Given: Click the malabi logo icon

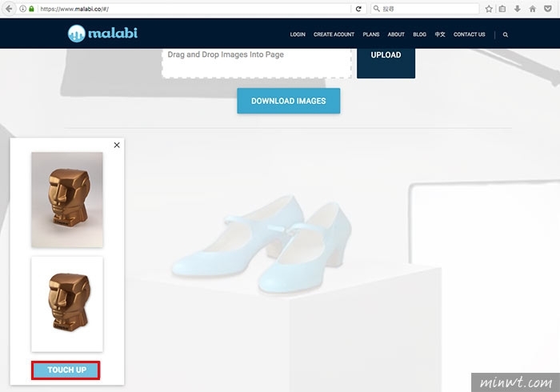Looking at the screenshot, I should click(77, 34).
